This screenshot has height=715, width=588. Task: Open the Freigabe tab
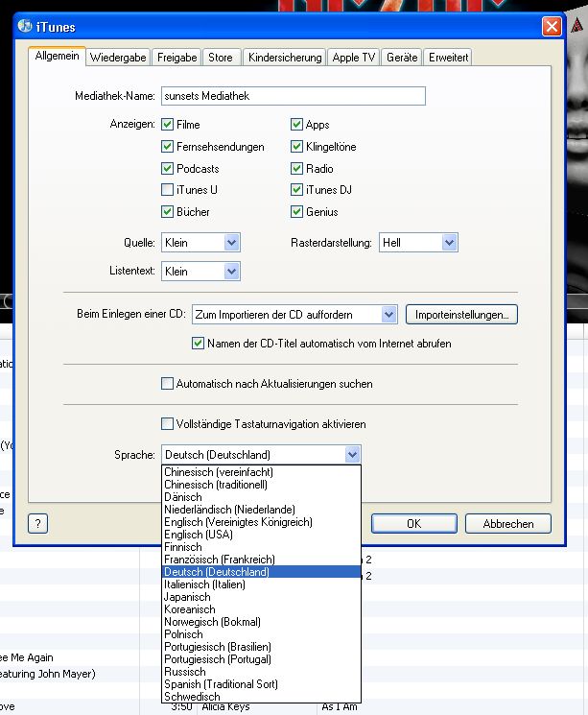(x=176, y=58)
